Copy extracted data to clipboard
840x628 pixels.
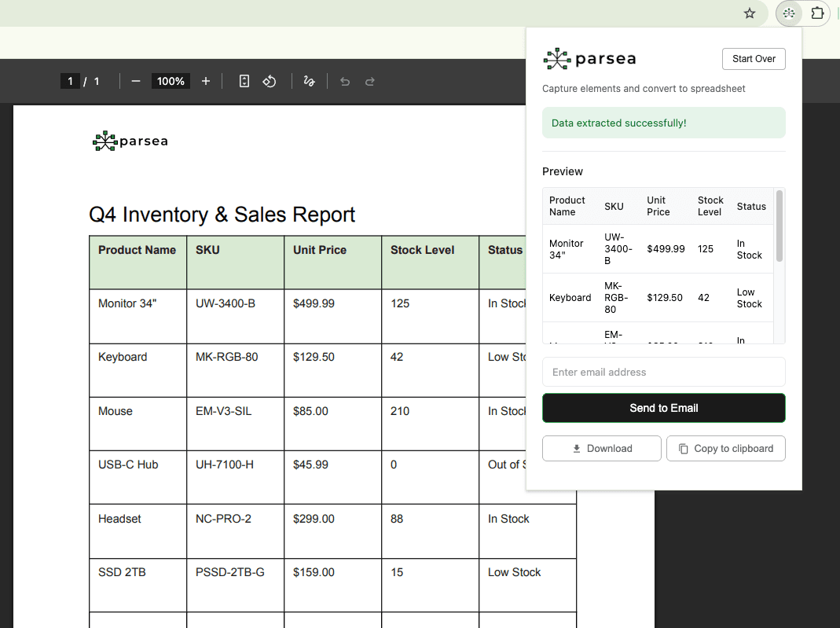725,448
